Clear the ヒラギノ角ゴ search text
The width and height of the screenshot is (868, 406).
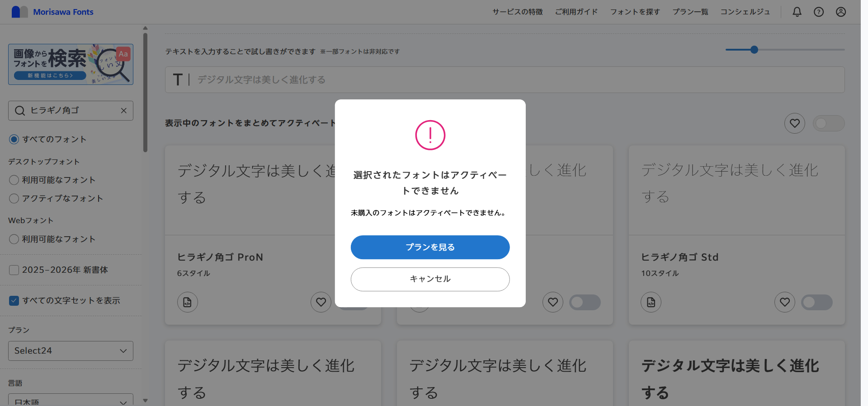[123, 111]
